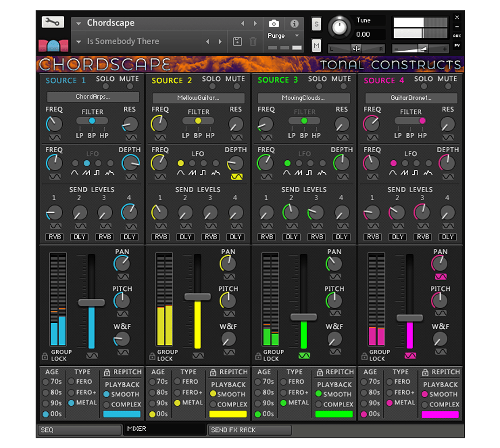The height and width of the screenshot is (448, 500).
Task: Click the RVB button under Source 1 send 1
Action: (x=55, y=237)
